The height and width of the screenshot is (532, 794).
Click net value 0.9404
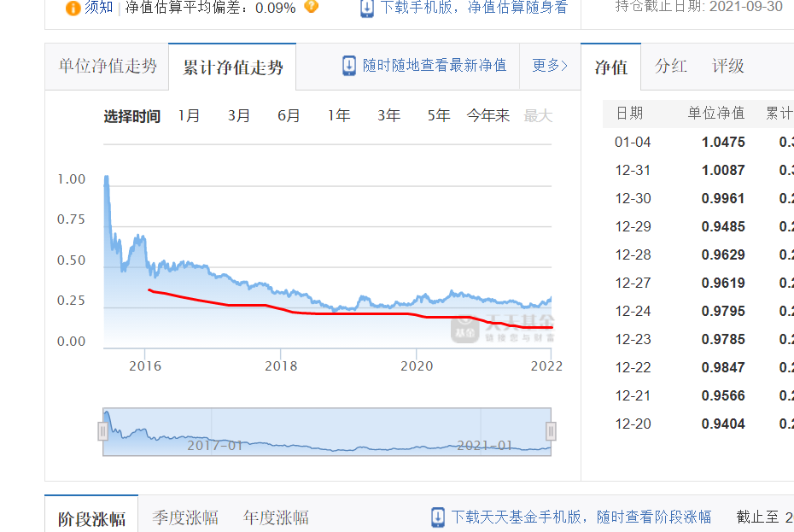tap(723, 424)
